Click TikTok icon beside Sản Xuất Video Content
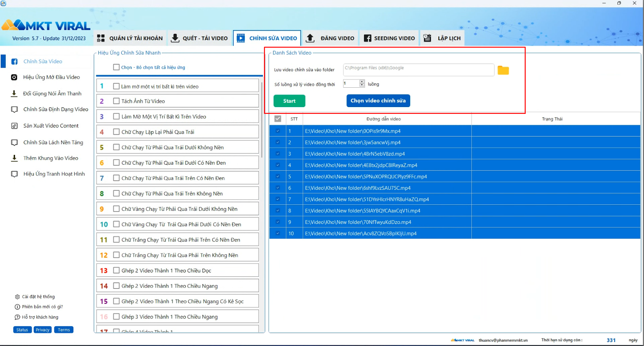 coord(14,126)
